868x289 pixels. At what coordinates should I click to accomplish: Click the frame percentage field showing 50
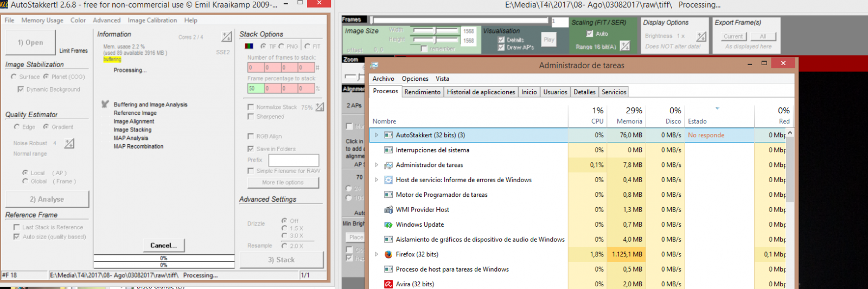[256, 88]
